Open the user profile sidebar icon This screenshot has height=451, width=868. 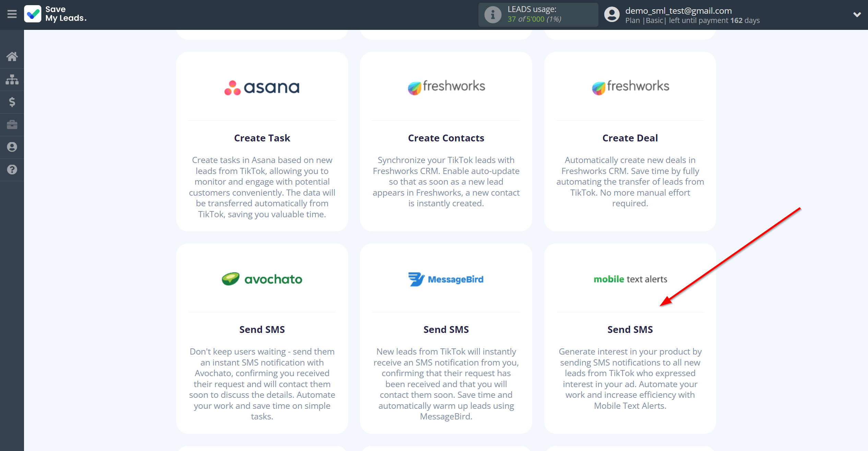[12, 147]
